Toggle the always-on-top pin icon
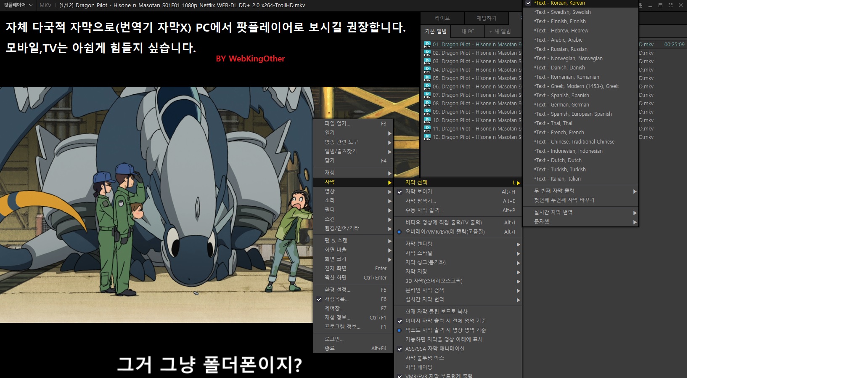This screenshot has width=868, height=378. [x=640, y=5]
